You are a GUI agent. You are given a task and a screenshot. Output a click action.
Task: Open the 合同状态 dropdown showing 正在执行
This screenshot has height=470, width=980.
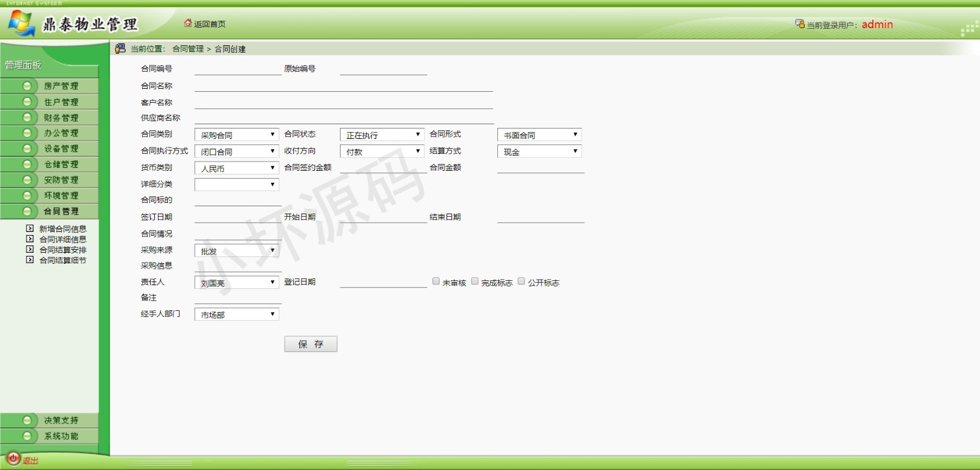382,135
